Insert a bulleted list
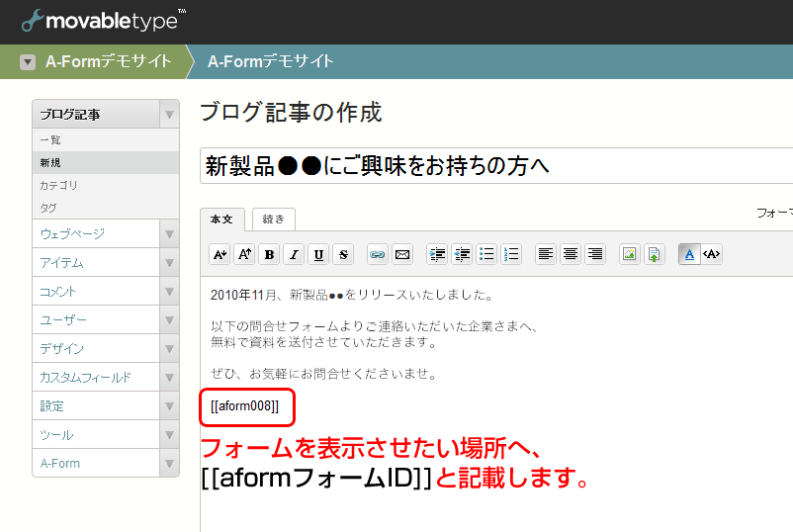 (x=486, y=254)
